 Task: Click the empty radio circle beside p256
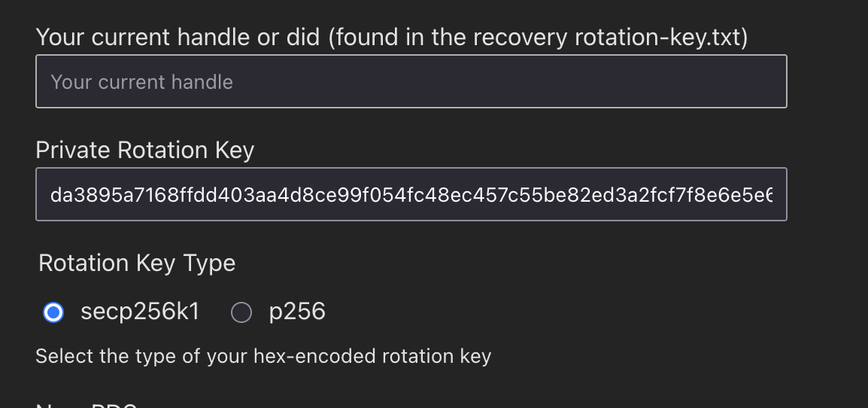(241, 312)
